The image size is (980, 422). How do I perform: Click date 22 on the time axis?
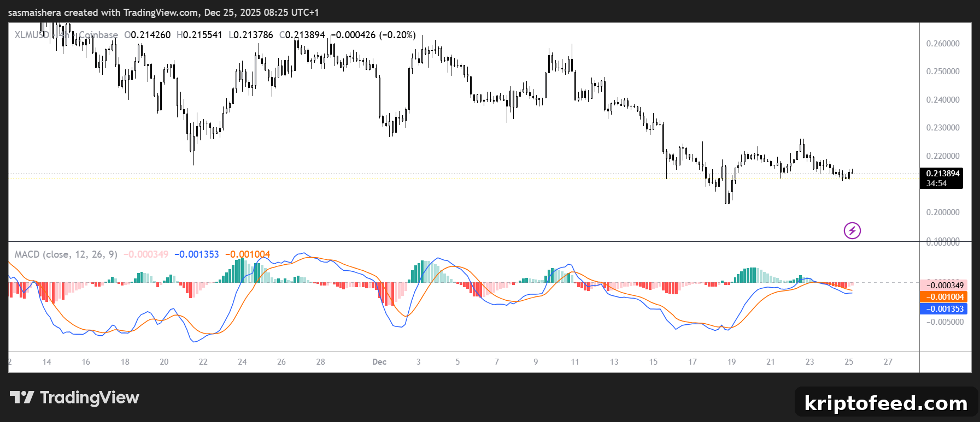[x=203, y=362]
